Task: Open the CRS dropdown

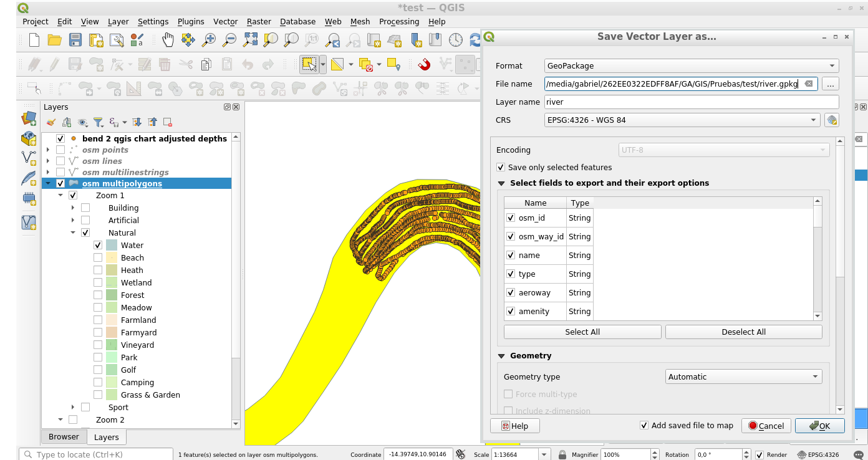Action: coord(682,120)
